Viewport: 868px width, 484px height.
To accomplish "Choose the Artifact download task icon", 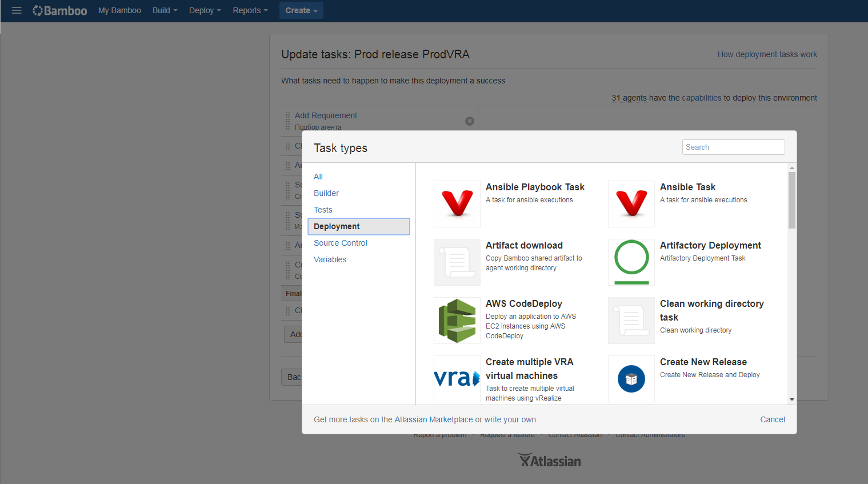I will pyautogui.click(x=457, y=262).
